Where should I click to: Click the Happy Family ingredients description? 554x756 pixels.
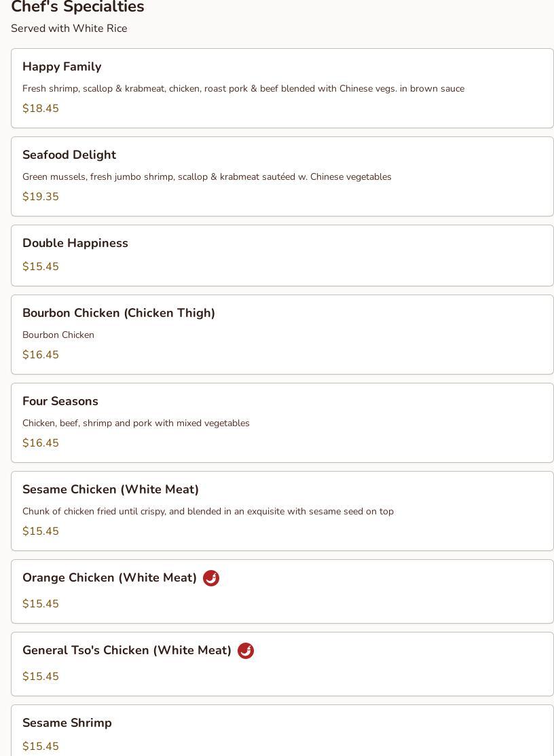coord(243,89)
